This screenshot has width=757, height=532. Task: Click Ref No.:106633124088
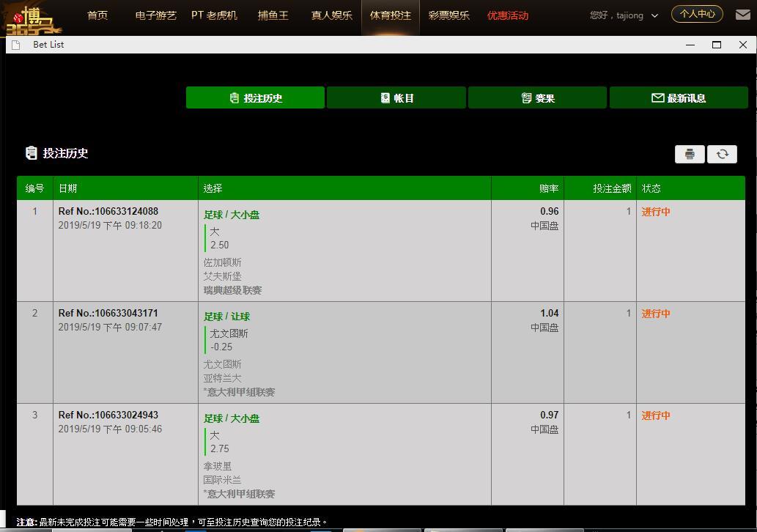click(x=108, y=212)
